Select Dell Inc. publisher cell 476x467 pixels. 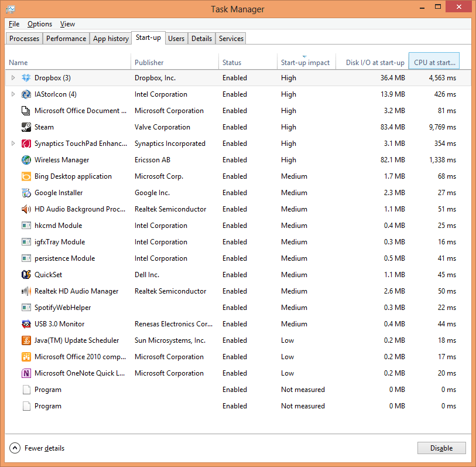click(x=147, y=275)
